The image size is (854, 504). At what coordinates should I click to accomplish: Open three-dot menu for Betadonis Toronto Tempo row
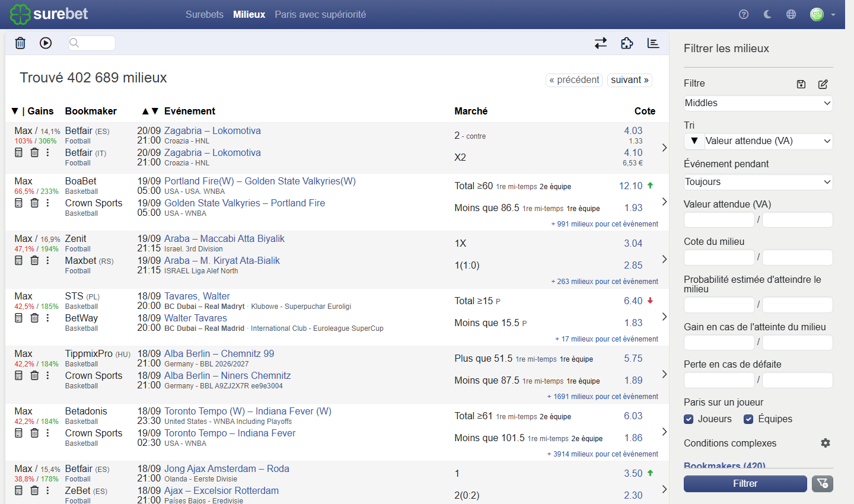48,433
